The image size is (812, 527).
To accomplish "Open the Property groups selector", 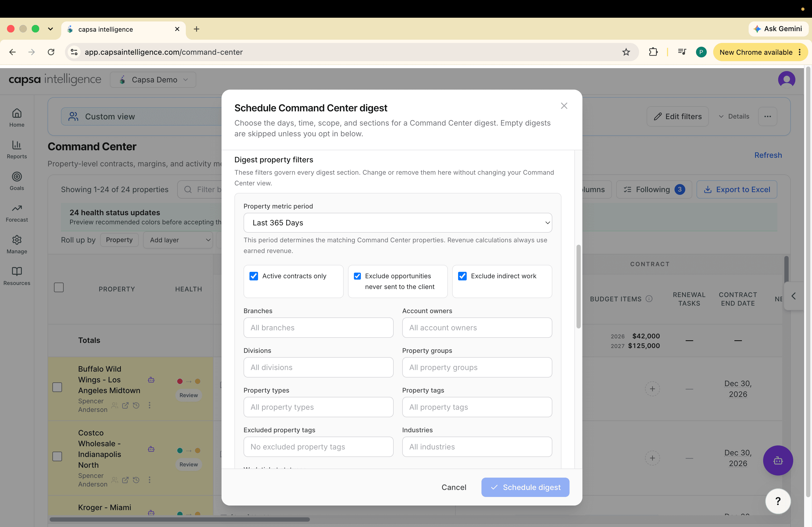I will tap(477, 367).
